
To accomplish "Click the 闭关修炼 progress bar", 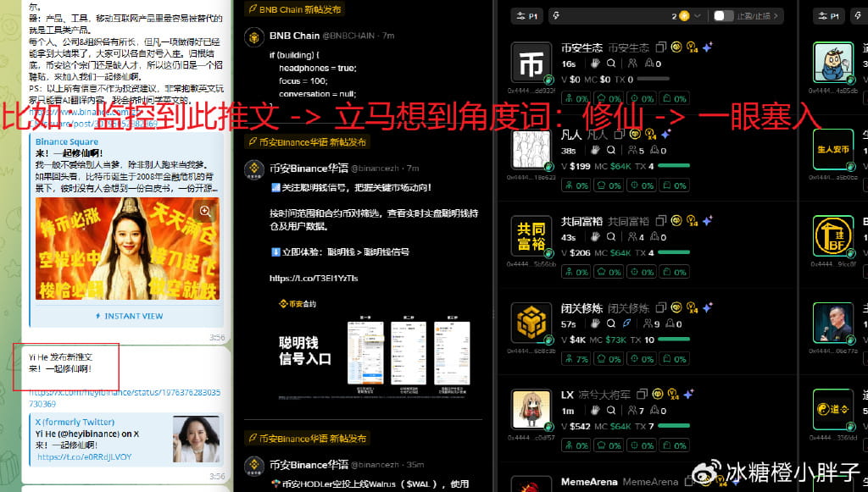I will tap(674, 340).
